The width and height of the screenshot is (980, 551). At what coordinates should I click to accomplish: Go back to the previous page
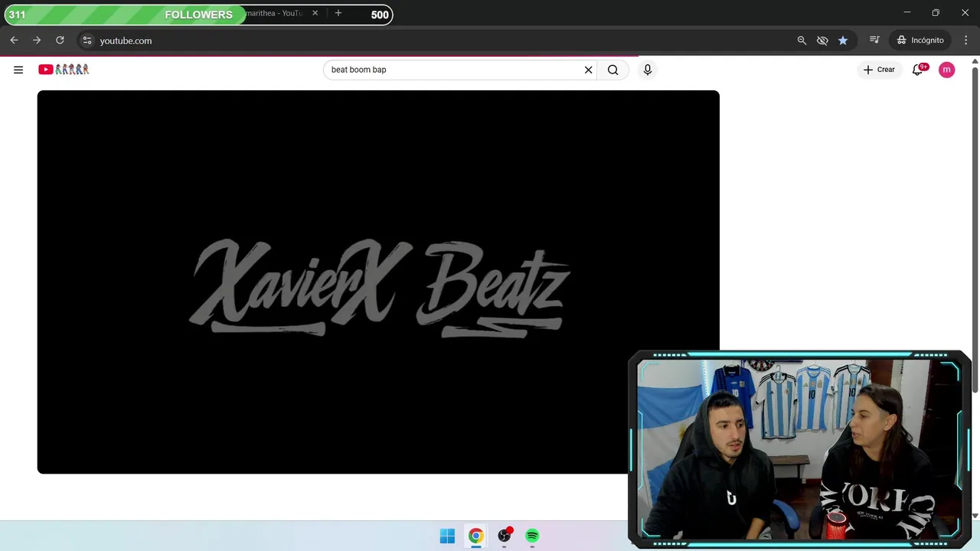click(x=14, y=41)
